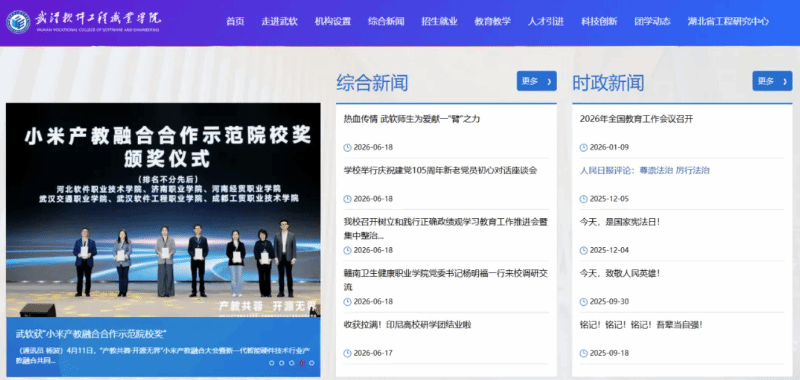Open article 学校举行庆祝建党105周年新老党员初心对话座谈会
Screen dimensions: 800x380
click(x=440, y=170)
